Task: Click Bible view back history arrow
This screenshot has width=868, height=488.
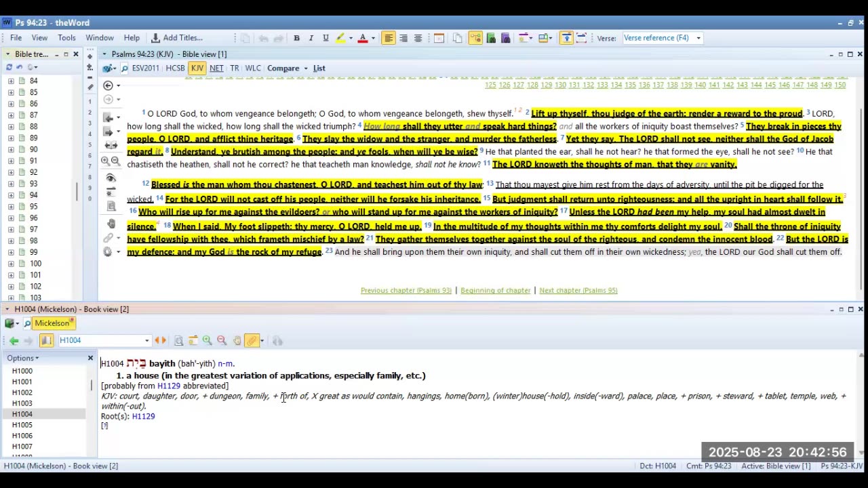Action: click(x=108, y=85)
